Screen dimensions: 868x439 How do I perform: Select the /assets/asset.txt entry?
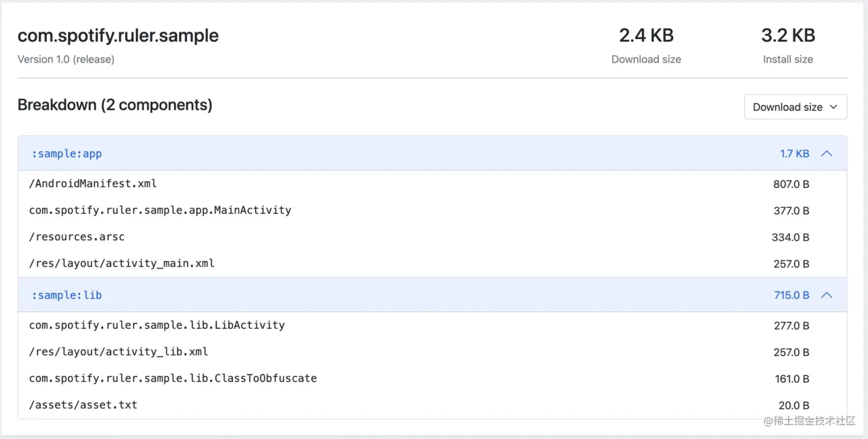(83, 405)
